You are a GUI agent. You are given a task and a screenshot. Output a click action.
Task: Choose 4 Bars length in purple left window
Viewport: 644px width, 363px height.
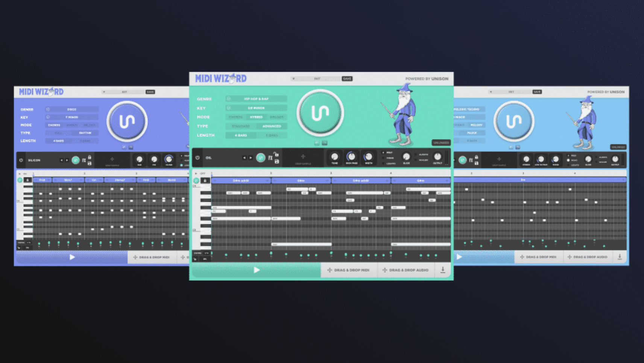click(58, 141)
